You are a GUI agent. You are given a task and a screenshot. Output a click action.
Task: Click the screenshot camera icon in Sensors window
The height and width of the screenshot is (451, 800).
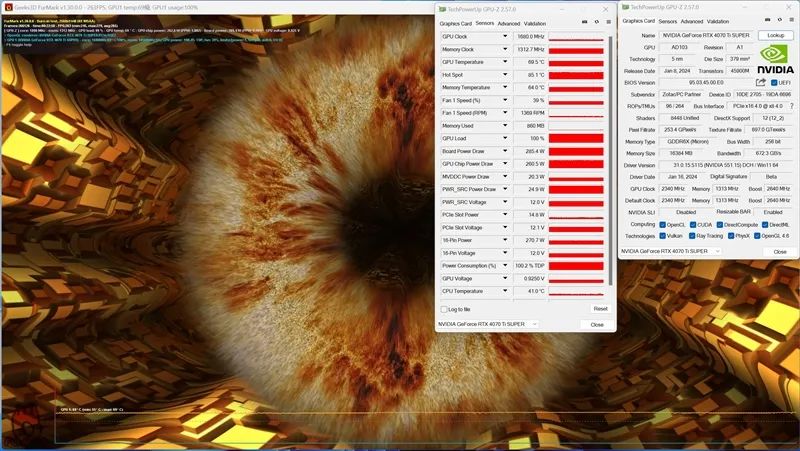pyautogui.click(x=582, y=22)
